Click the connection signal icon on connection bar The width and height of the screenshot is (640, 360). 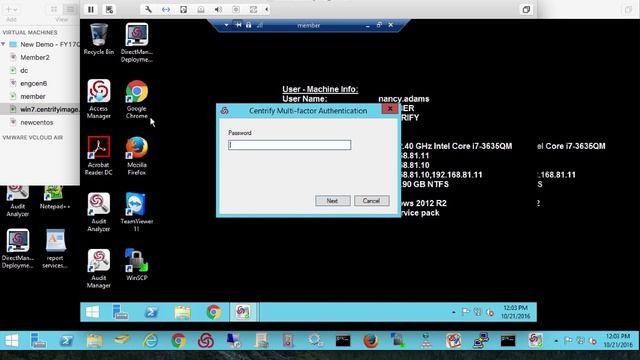[x=260, y=25]
